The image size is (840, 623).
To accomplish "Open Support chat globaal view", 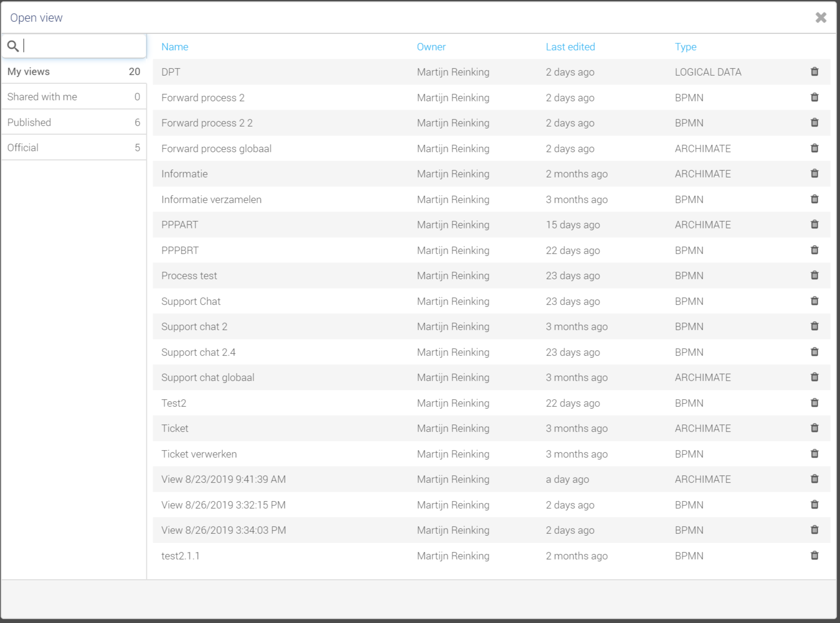I will (x=207, y=377).
